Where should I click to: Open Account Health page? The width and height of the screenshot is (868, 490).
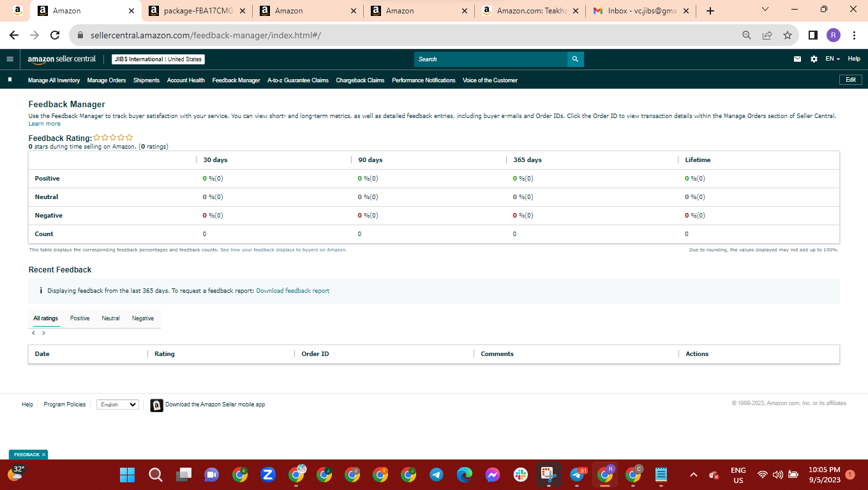tap(186, 80)
